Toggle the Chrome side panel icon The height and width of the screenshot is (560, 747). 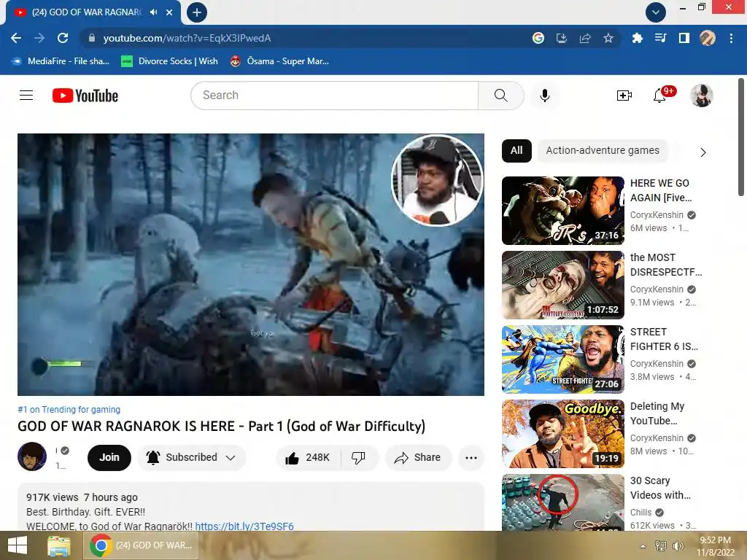coord(684,38)
